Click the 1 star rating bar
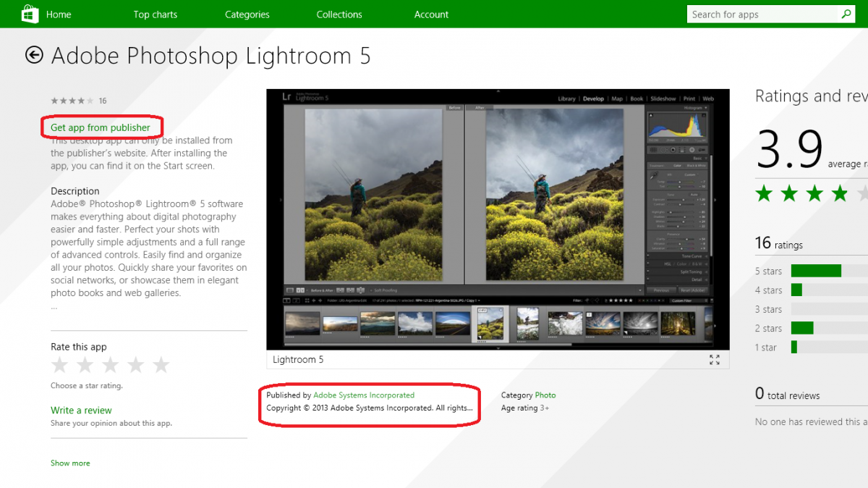 [x=829, y=347]
